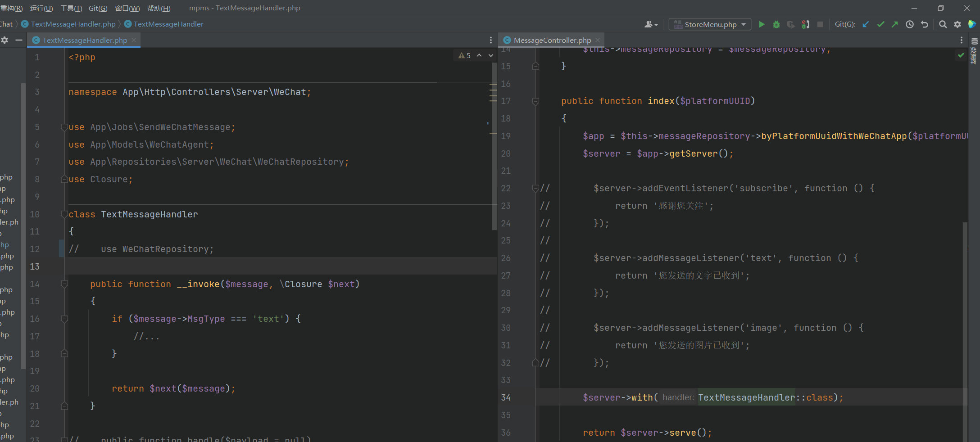980x442 pixels.
Task: Close the MessageController.php tab
Action: [598, 40]
